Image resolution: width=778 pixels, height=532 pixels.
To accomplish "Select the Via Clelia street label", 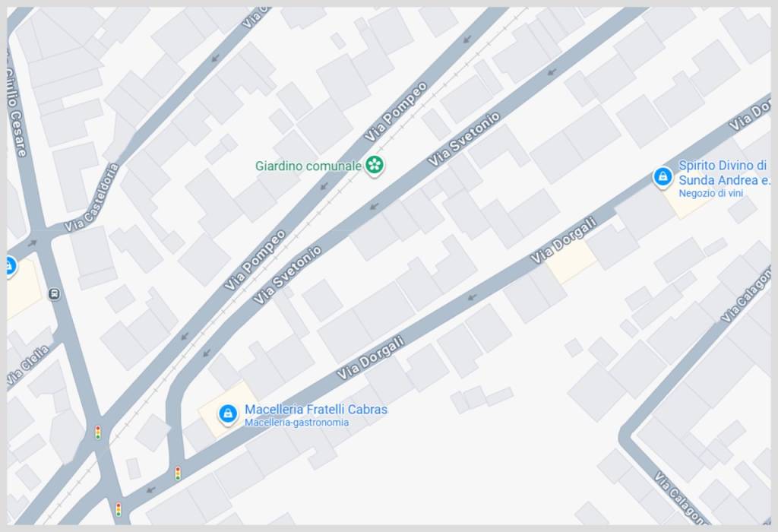I will pos(28,366).
